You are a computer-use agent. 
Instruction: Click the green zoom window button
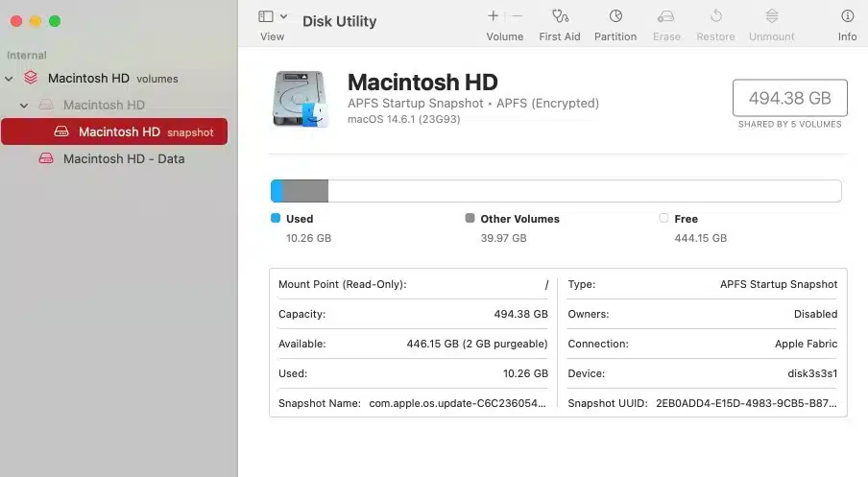pyautogui.click(x=55, y=21)
